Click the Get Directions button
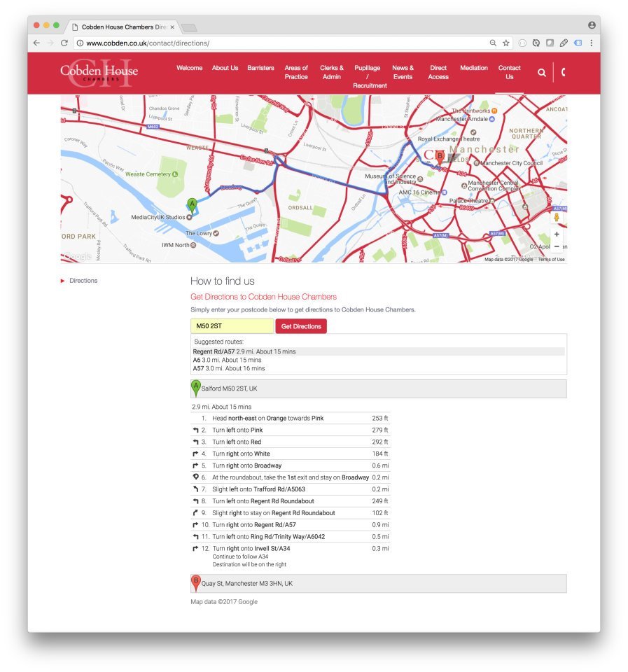 point(301,326)
